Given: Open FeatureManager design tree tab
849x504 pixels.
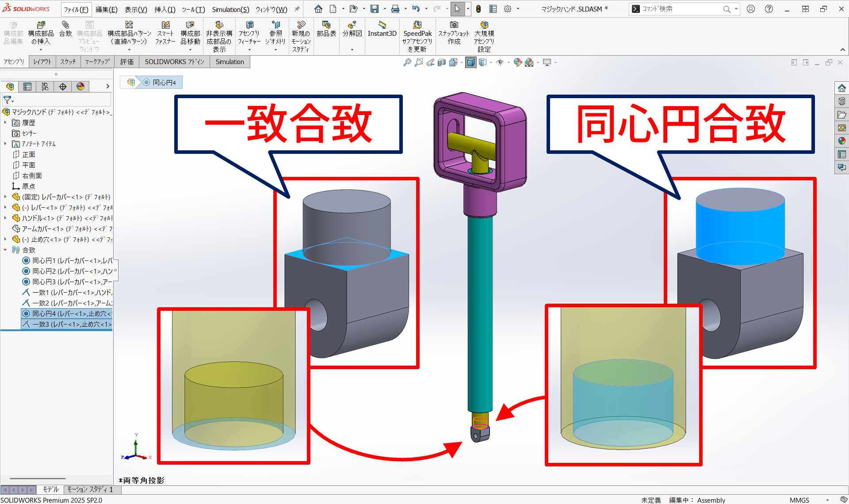Looking at the screenshot, I should 10,87.
